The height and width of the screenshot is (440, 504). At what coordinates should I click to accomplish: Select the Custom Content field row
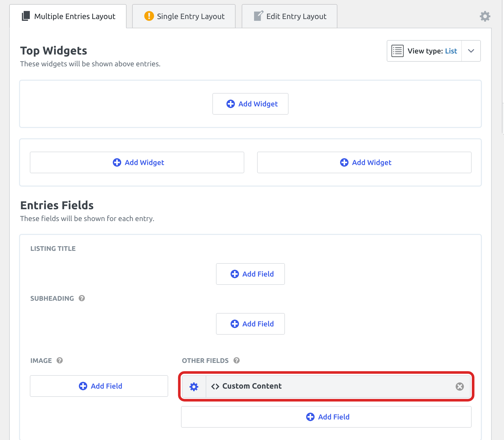[326, 386]
